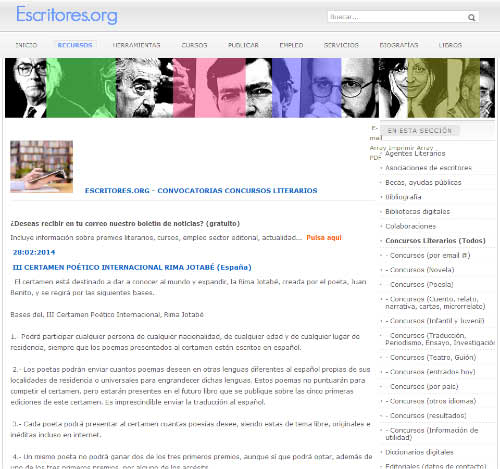This screenshot has width=500, height=469.
Task: Click the orange Pulsa aquí link
Action: point(324,238)
